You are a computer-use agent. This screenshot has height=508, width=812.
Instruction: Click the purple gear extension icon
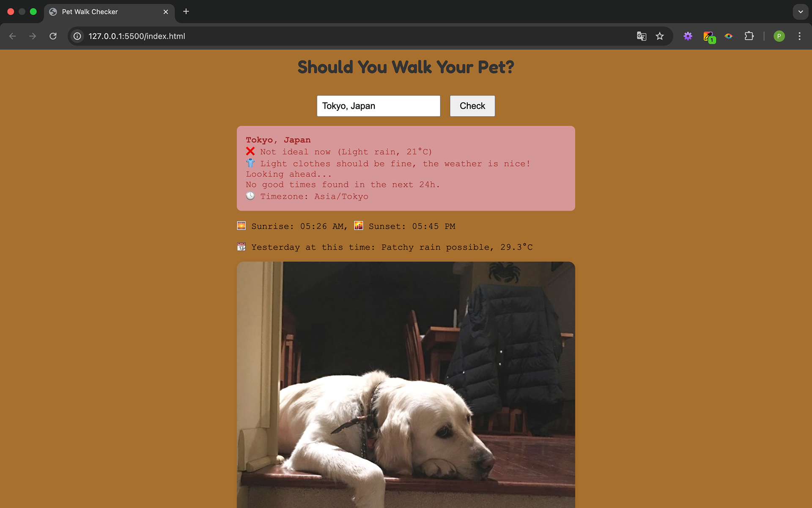[688, 36]
